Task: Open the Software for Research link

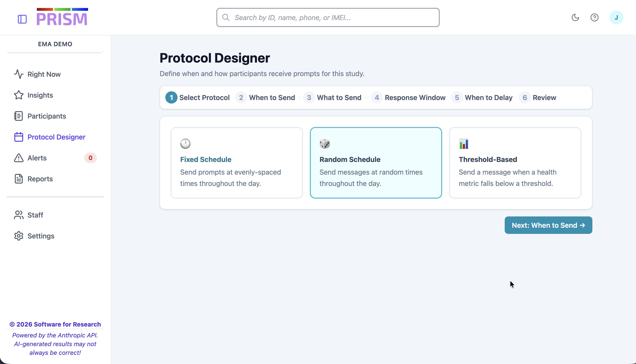Action: [x=55, y=324]
